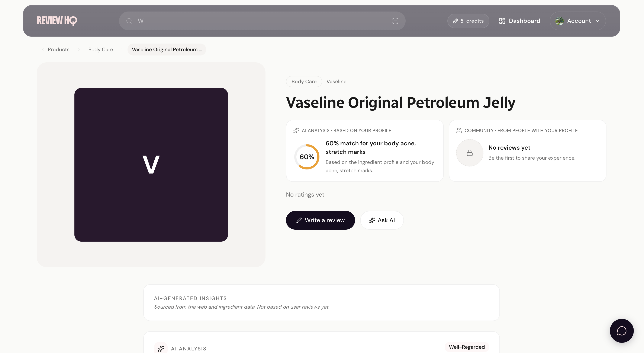644x353 pixels.
Task: Click the Account avatar image
Action: [x=560, y=21]
